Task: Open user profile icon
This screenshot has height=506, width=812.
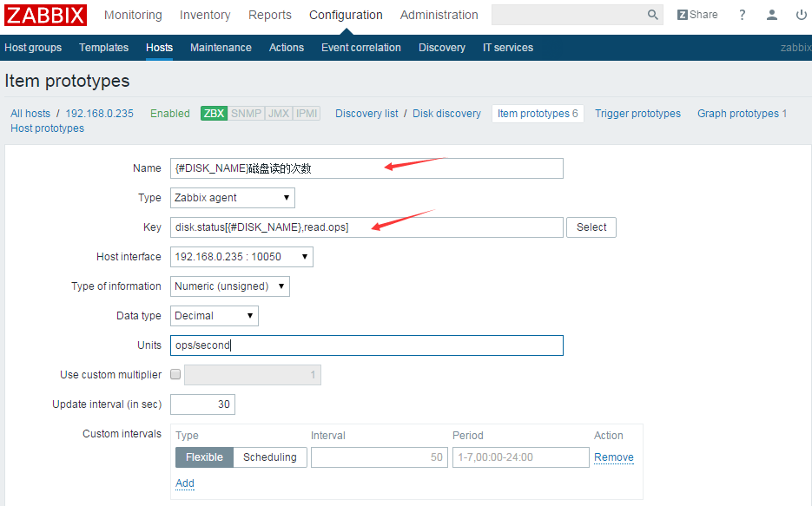Action: coord(771,15)
